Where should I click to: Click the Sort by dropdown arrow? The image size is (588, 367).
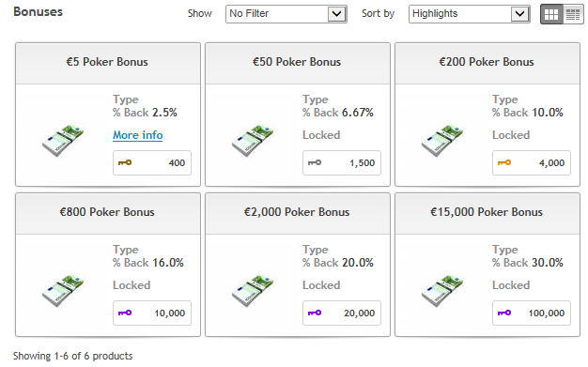tap(519, 14)
